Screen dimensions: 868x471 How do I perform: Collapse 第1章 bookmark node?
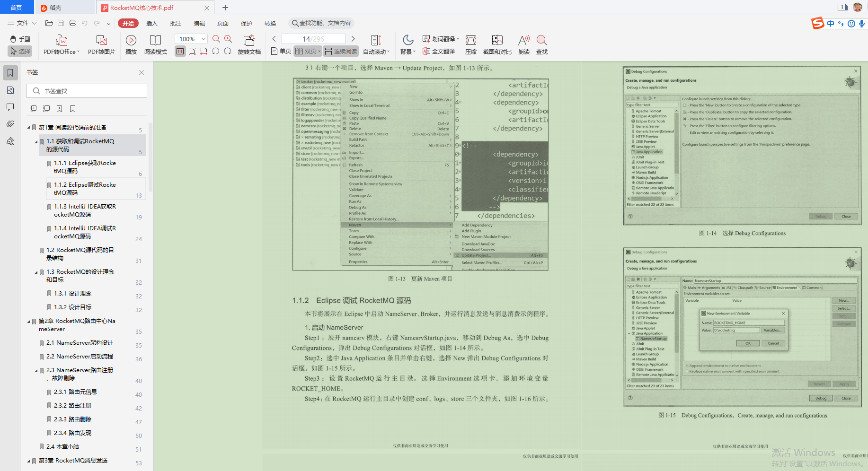(x=29, y=128)
